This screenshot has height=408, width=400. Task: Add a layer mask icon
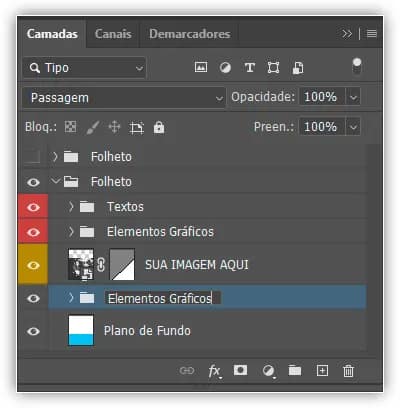pos(240,370)
